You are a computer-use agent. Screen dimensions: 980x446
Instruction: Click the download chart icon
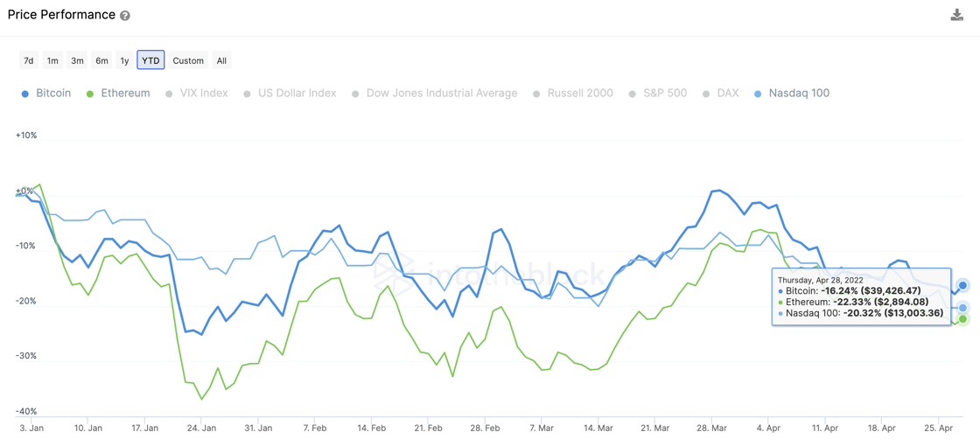[956, 15]
